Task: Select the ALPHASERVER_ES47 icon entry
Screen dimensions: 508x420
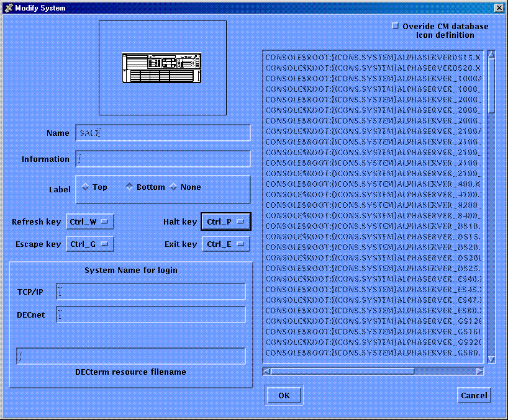Action: [x=373, y=300]
